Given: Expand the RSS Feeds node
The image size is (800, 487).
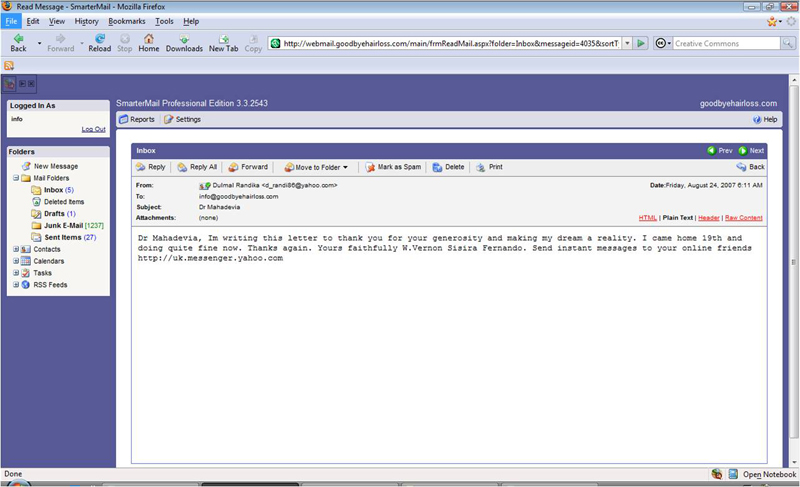Looking at the screenshot, I should 15,285.
